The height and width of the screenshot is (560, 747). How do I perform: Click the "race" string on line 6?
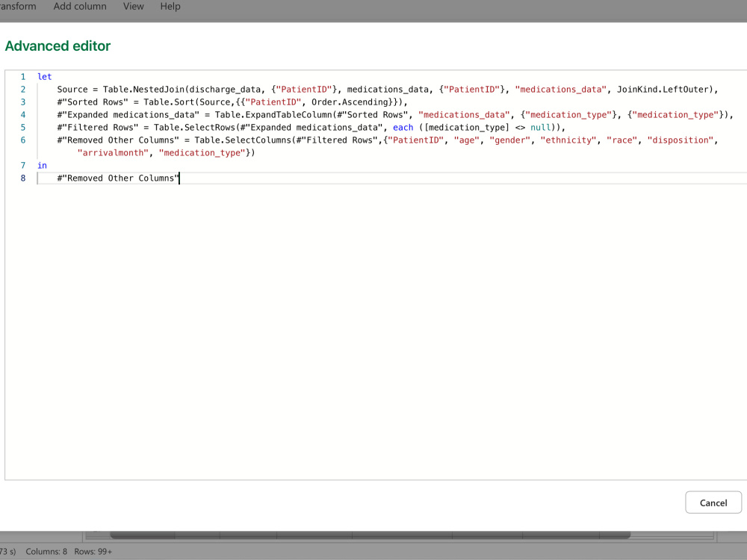coord(622,140)
